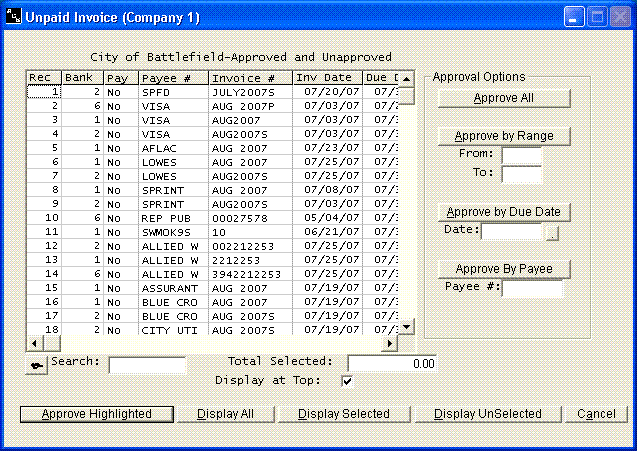Click the search icon button beside Search
The height and width of the screenshot is (451, 637).
coord(36,365)
